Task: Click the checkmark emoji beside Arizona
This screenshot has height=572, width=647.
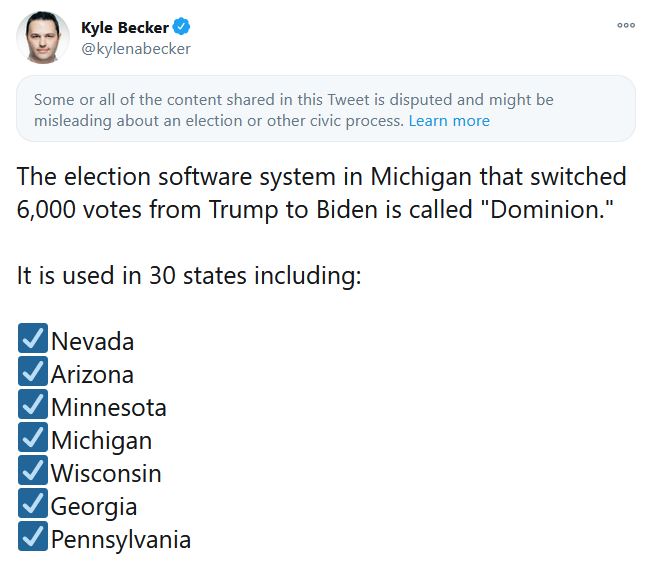Action: click(33, 371)
